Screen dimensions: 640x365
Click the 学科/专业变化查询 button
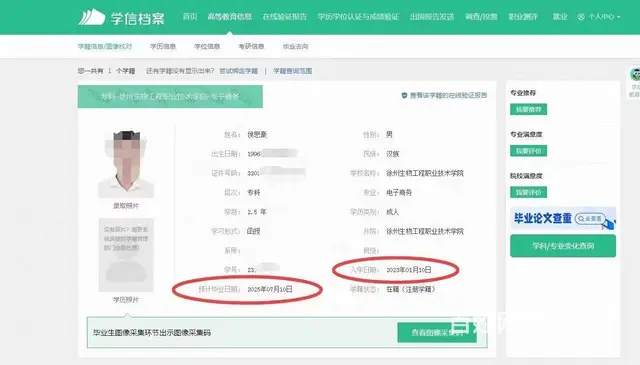(563, 246)
